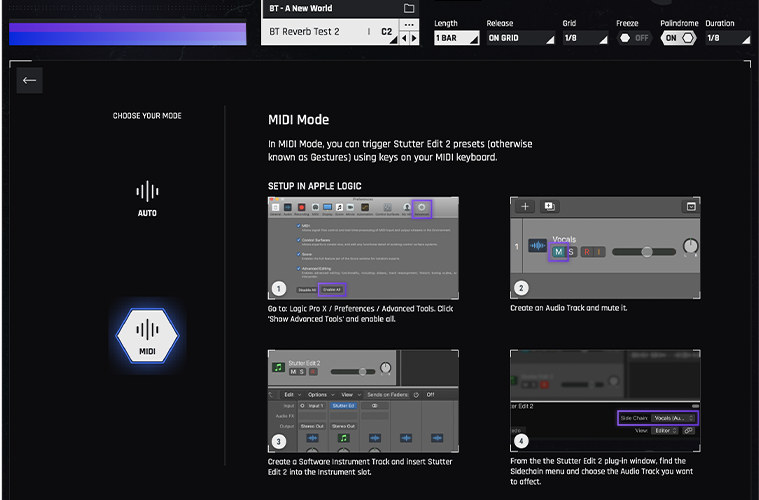Open step 2 Vocals audio track thumbnail
Screen dimensions: 759x500
(x=605, y=247)
